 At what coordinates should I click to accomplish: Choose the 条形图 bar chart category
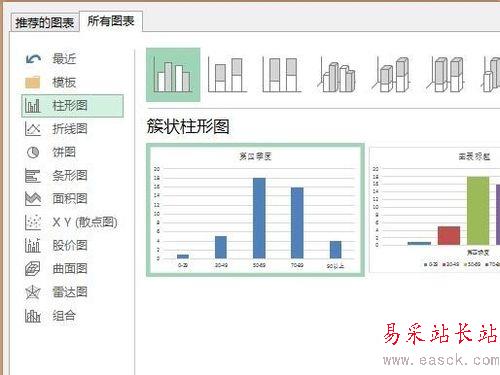[x=70, y=175]
